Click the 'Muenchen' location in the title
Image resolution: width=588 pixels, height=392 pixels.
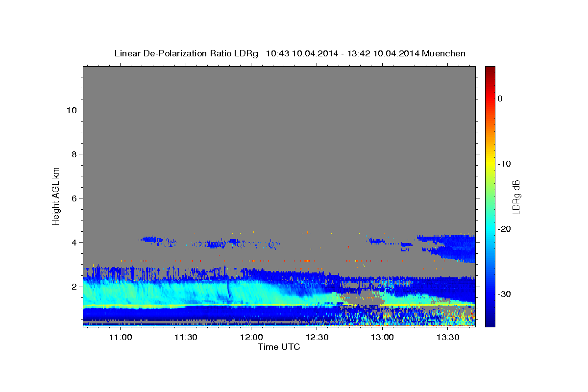(444, 53)
